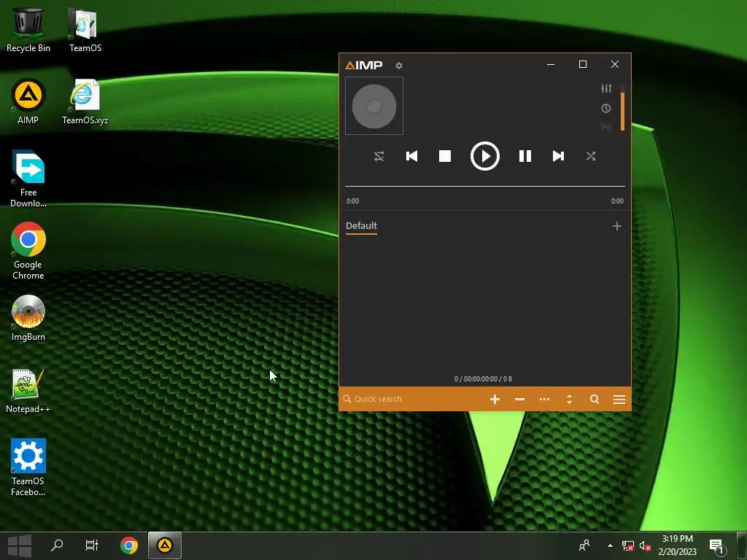747x560 pixels.
Task: Click the AIMP logo main menu
Action: 363,65
